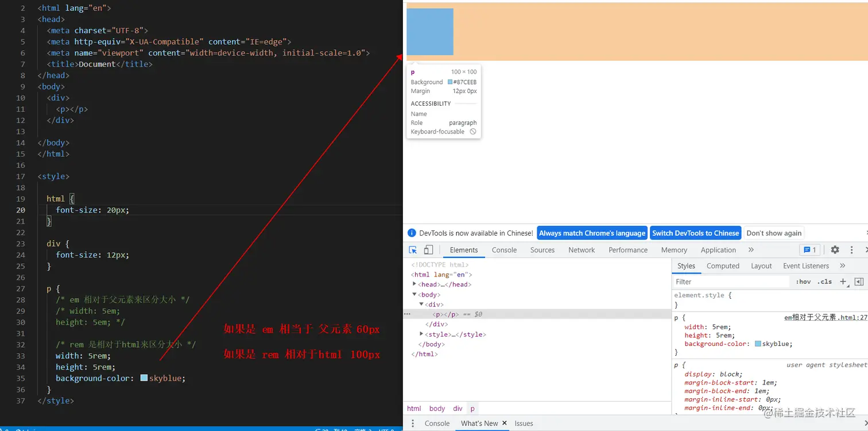This screenshot has width=868, height=431.
Task: Click margin-block-start: 1em declaration
Action: 731,383
